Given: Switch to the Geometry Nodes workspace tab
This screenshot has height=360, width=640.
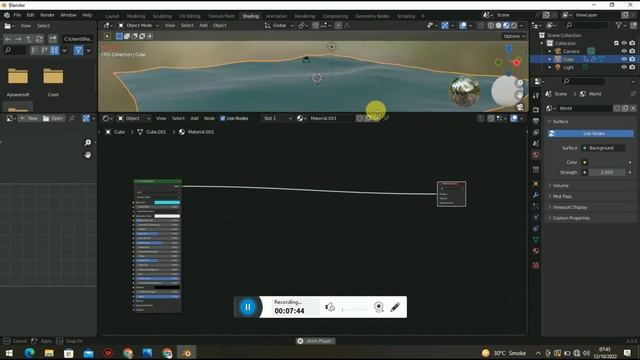Looking at the screenshot, I should pyautogui.click(x=372, y=16).
